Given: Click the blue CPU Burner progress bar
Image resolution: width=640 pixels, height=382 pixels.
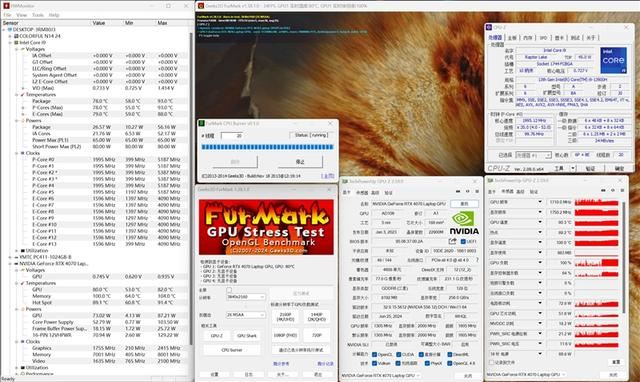Looking at the screenshot, I should coord(267,147).
